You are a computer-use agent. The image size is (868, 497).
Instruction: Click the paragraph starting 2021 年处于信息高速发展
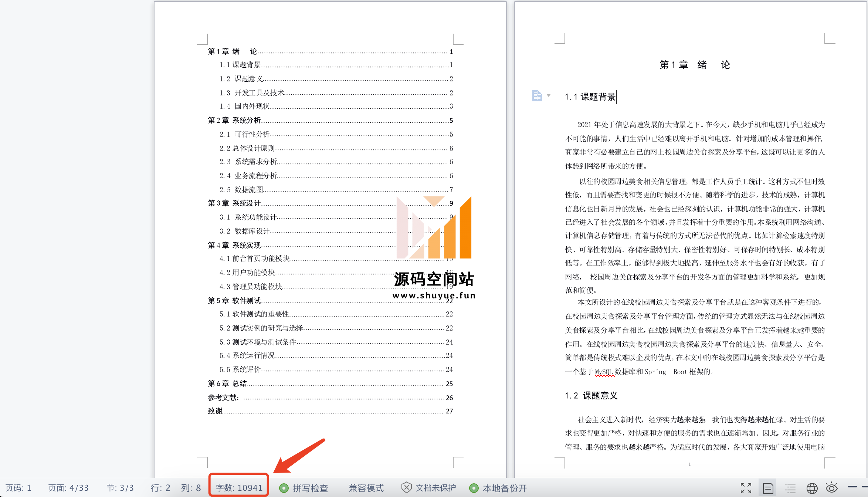coord(695,145)
